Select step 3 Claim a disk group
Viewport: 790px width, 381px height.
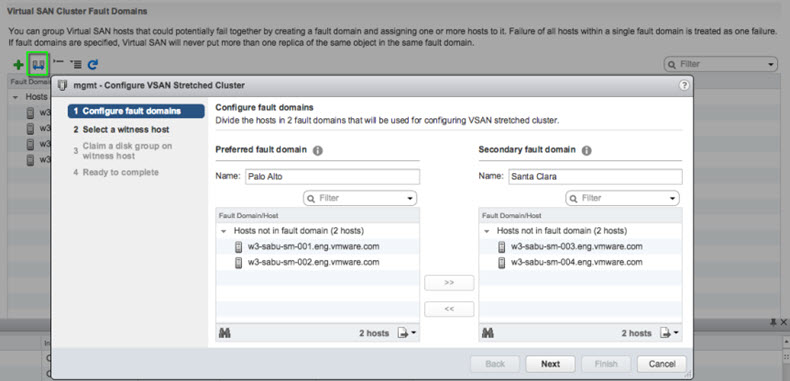pyautogui.click(x=122, y=151)
